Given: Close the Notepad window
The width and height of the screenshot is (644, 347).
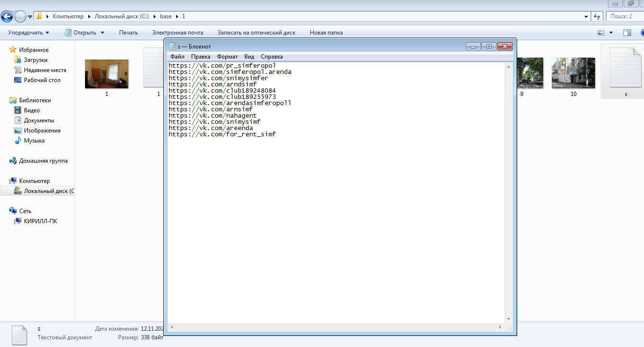Looking at the screenshot, I should coord(505,47).
